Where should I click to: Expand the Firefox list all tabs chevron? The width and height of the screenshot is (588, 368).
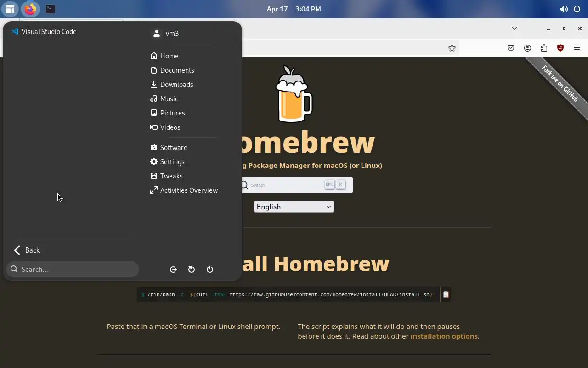[514, 29]
